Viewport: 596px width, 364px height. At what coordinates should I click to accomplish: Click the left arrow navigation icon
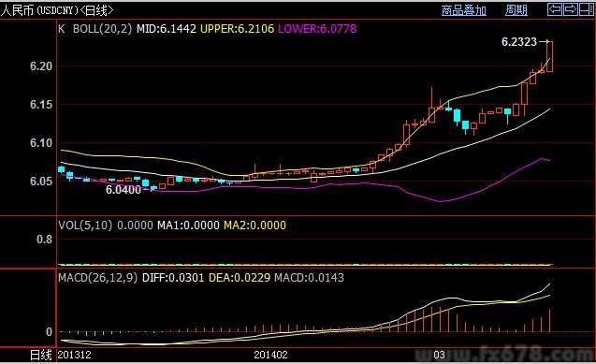555,9
